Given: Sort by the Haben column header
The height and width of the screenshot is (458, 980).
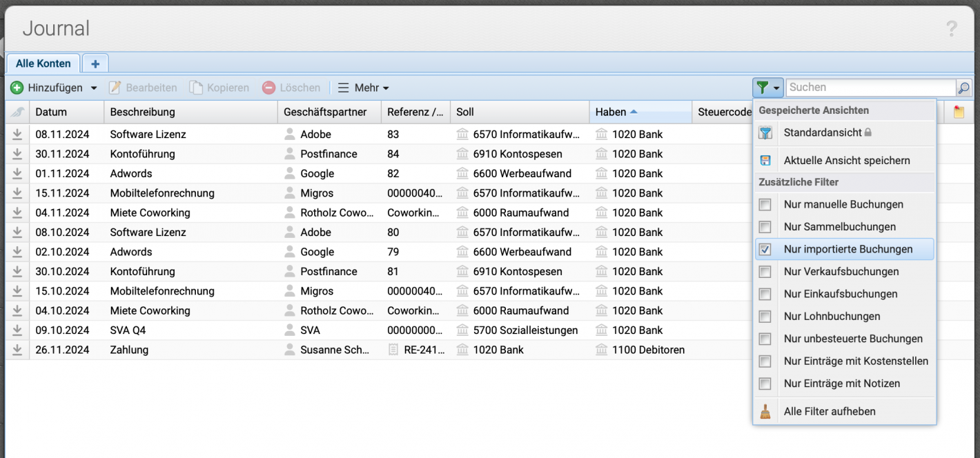Looking at the screenshot, I should pos(640,112).
